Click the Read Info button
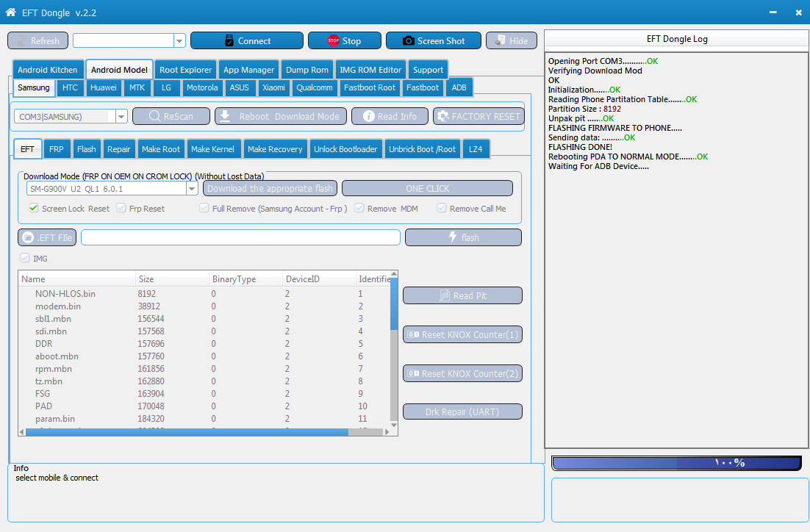Viewport: 810px width, 532px height. pos(390,117)
